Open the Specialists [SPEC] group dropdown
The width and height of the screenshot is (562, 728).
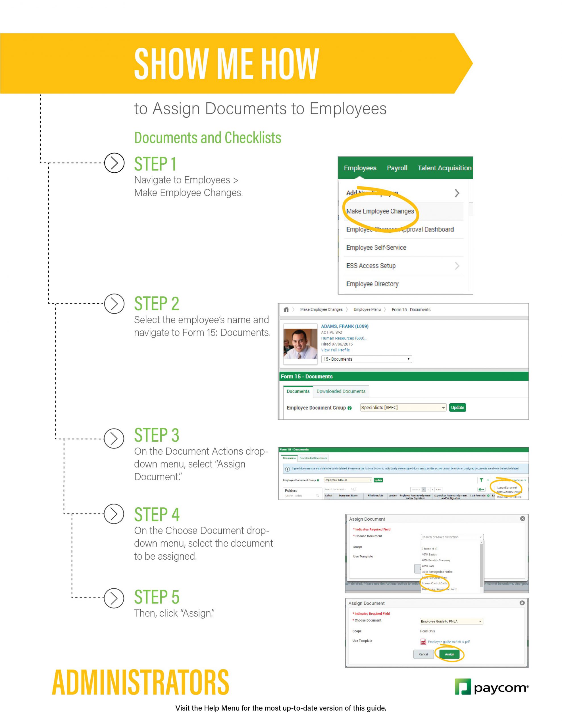pos(403,407)
